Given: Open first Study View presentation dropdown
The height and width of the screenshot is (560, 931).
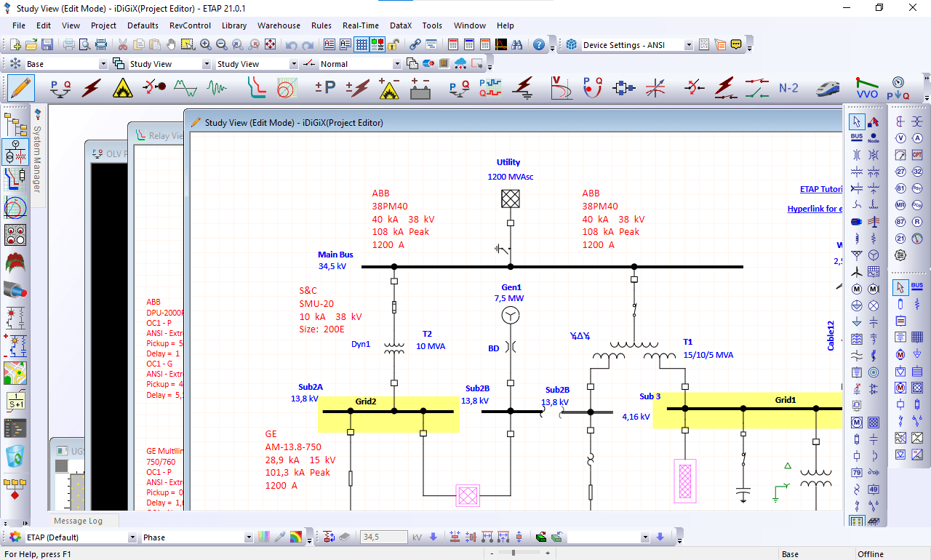Looking at the screenshot, I should coord(206,64).
